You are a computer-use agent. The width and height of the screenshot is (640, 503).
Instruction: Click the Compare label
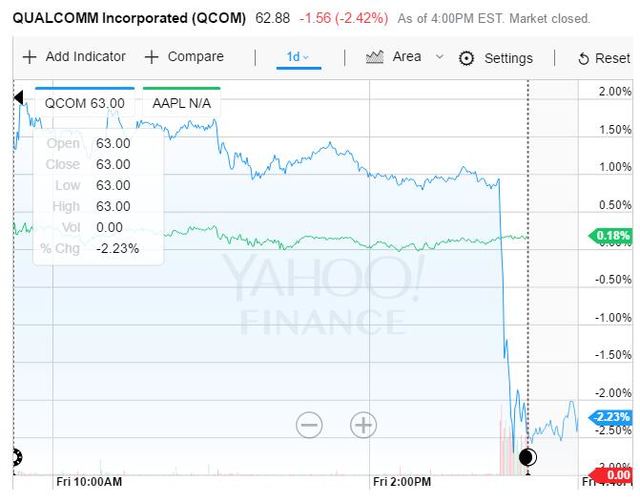point(195,57)
